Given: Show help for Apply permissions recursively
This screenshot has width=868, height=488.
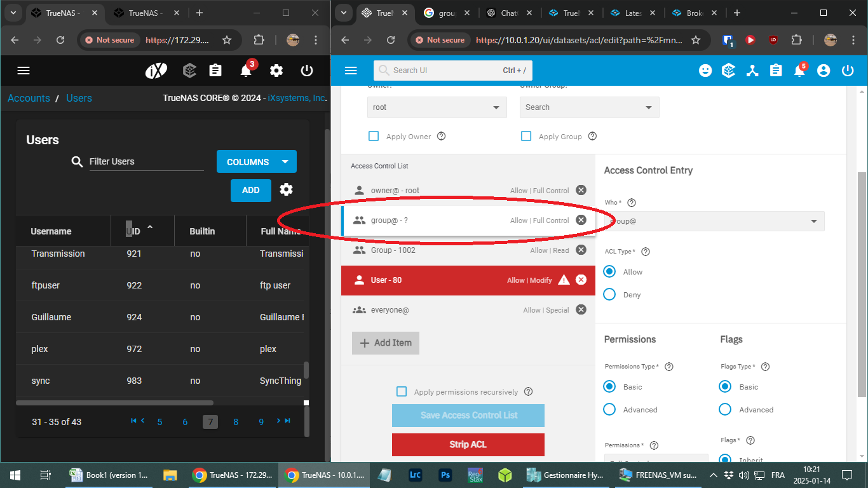Looking at the screenshot, I should pyautogui.click(x=529, y=391).
